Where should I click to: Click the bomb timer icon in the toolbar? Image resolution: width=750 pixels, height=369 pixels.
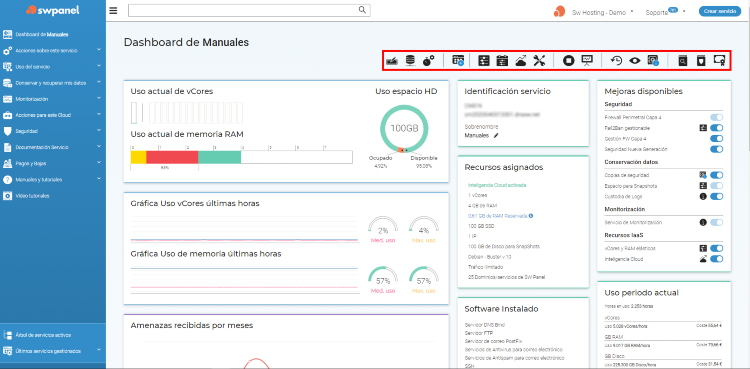point(428,60)
